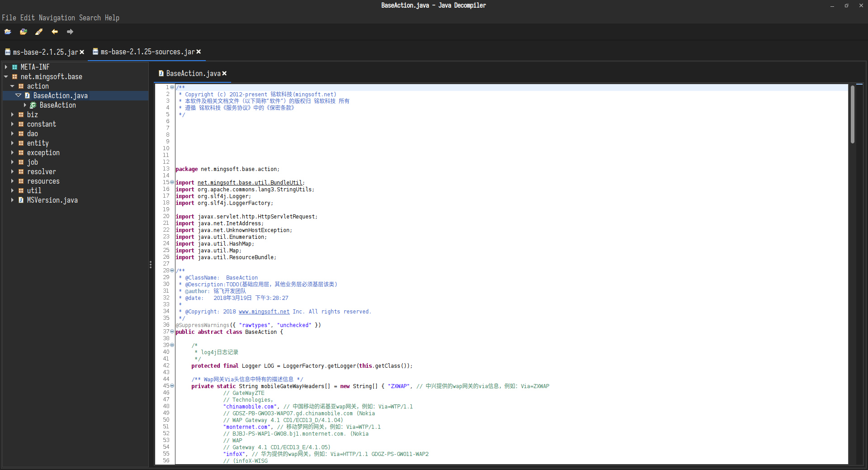Expand the resources package node
This screenshot has height=470, width=868.
tap(12, 181)
